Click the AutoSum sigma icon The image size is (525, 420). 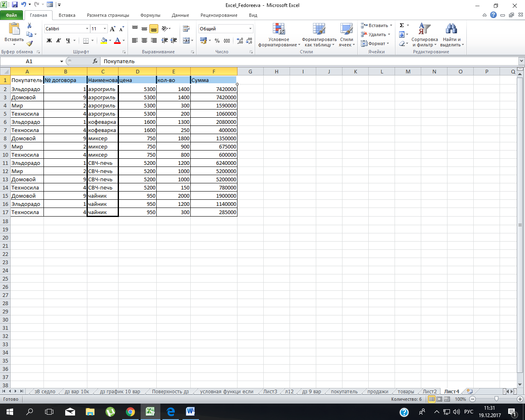(x=402, y=25)
